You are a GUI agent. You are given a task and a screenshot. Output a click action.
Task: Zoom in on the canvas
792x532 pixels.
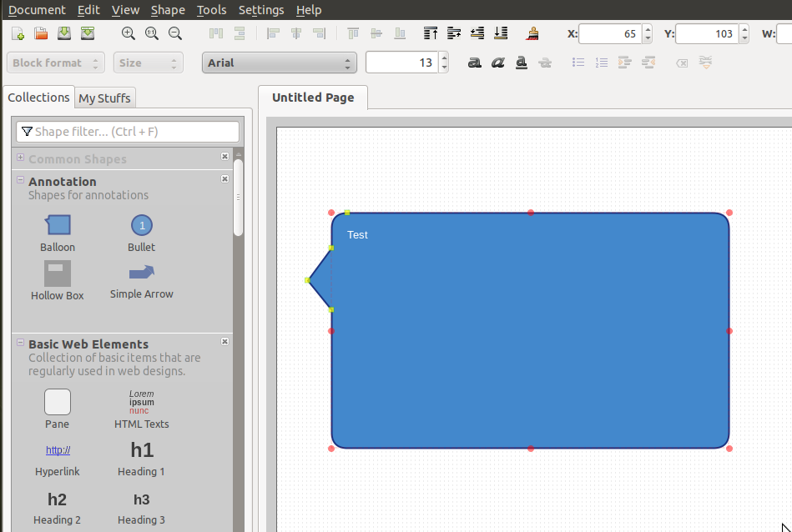point(129,33)
